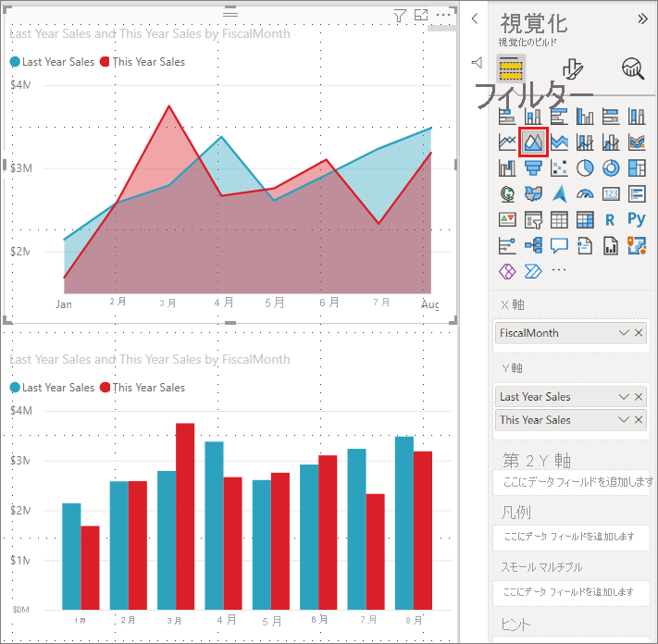Select the Paginated report visual
The height and width of the screenshot is (644, 658).
point(611,245)
